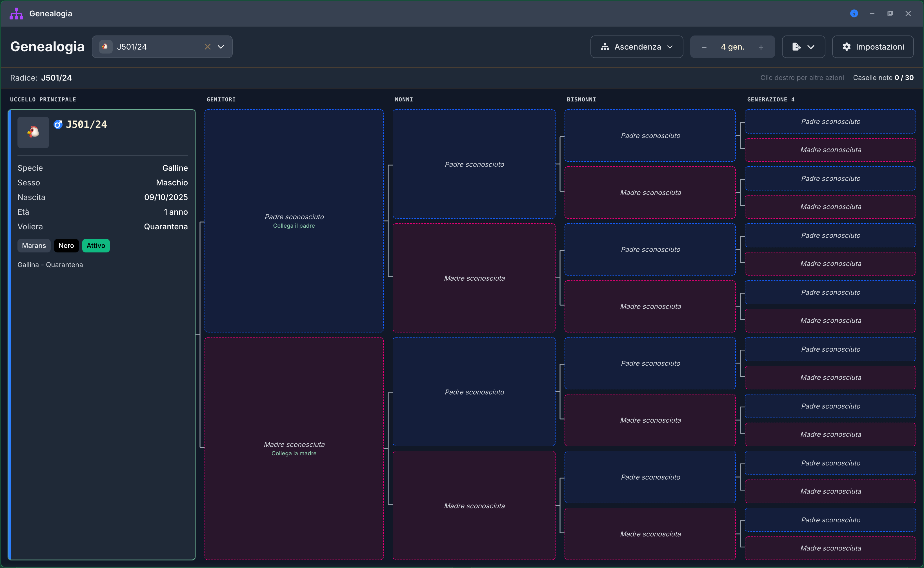Open Impostazioni settings
924x568 pixels.
tap(872, 47)
